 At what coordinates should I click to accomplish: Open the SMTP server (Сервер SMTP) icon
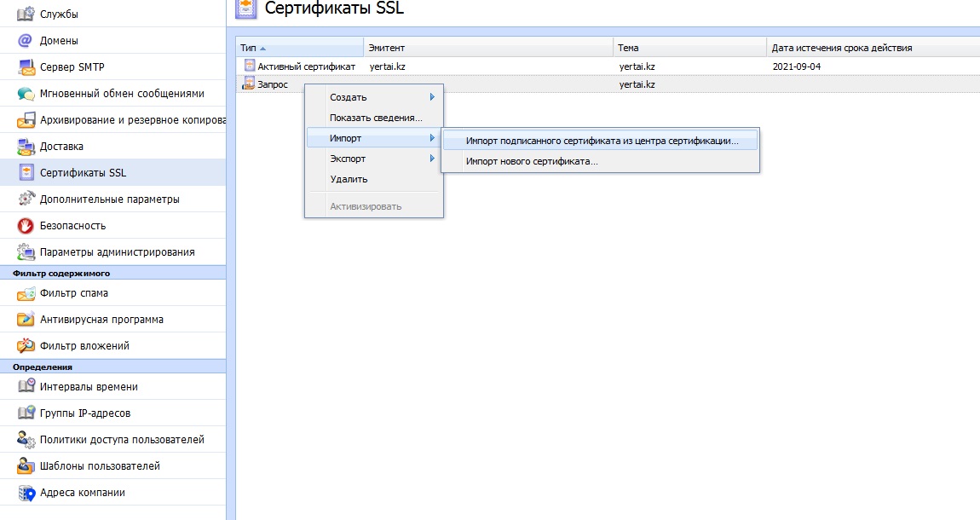tap(26, 67)
